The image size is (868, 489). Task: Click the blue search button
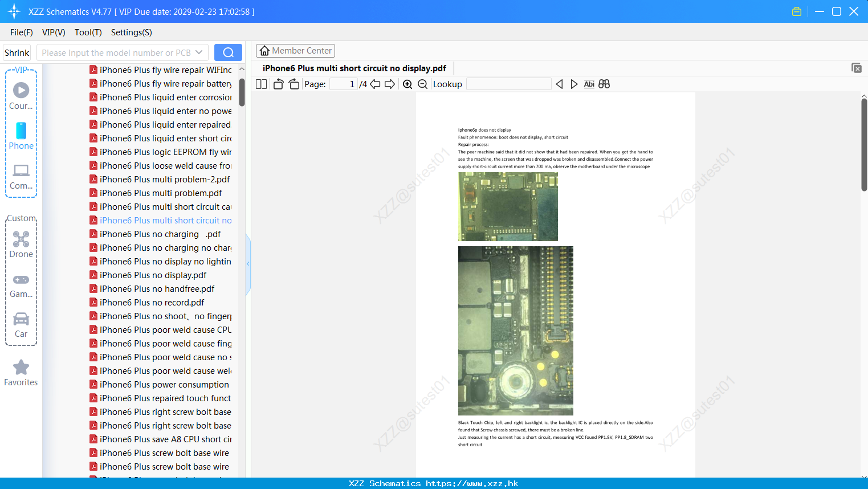click(x=228, y=52)
